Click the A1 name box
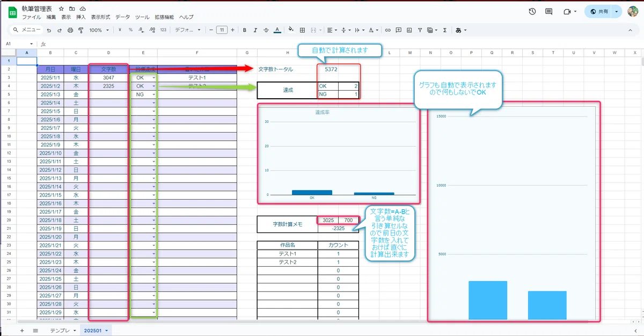 click(18, 44)
